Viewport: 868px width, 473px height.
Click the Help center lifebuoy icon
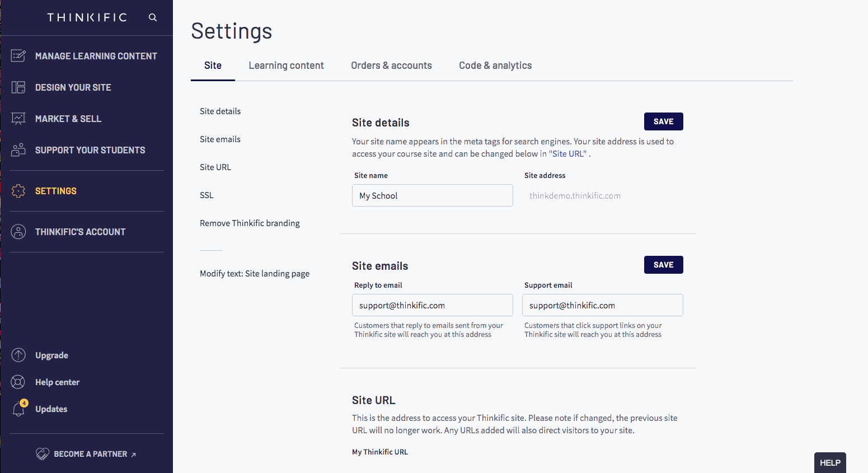pos(18,382)
